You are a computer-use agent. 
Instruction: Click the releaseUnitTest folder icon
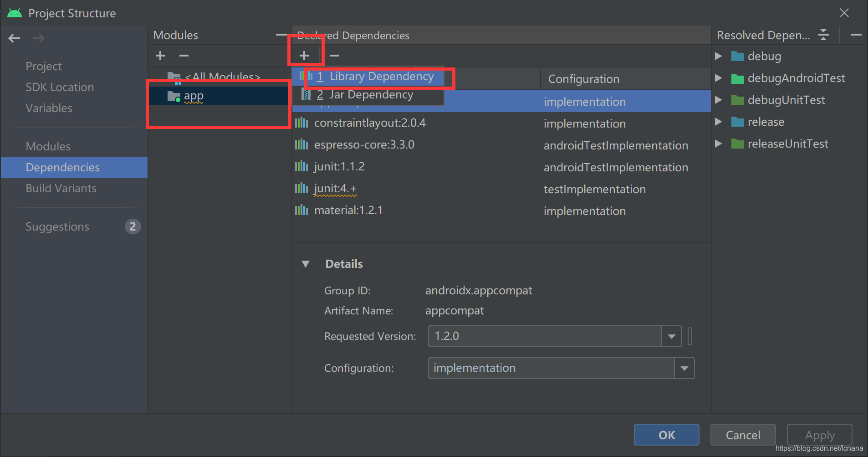pos(737,144)
